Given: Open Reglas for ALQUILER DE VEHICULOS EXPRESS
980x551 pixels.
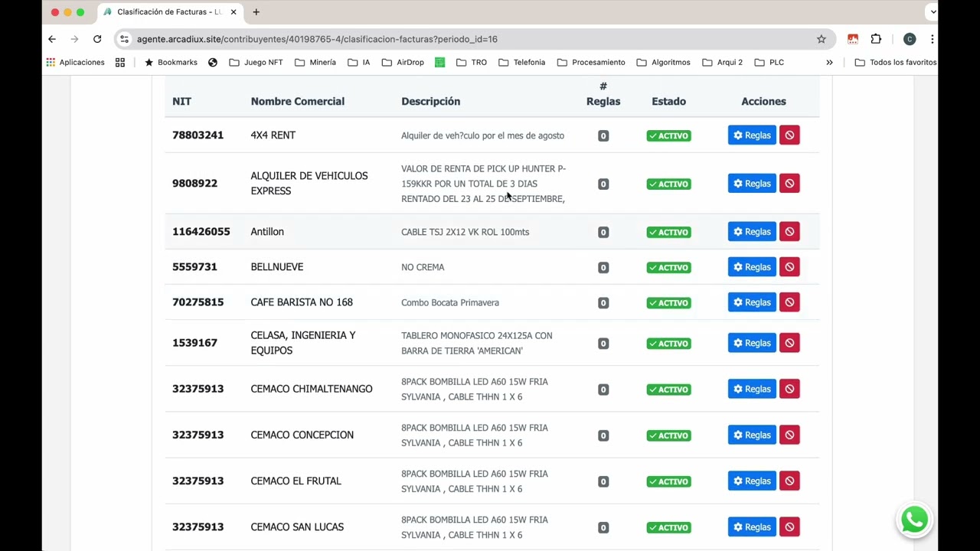Looking at the screenshot, I should coord(752,184).
